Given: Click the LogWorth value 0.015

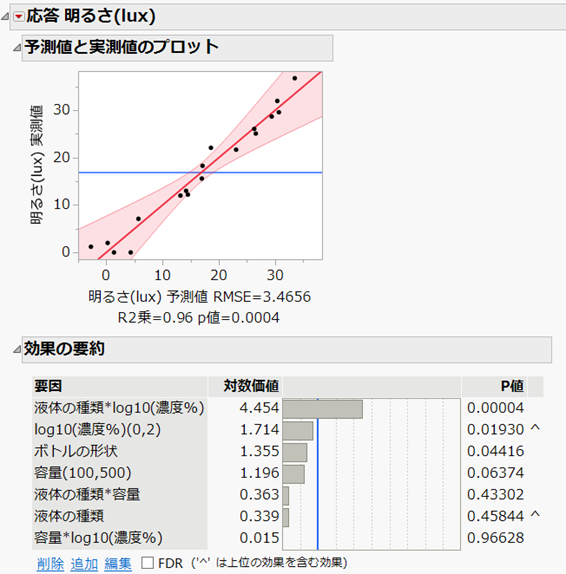Looking at the screenshot, I should pyautogui.click(x=259, y=538).
